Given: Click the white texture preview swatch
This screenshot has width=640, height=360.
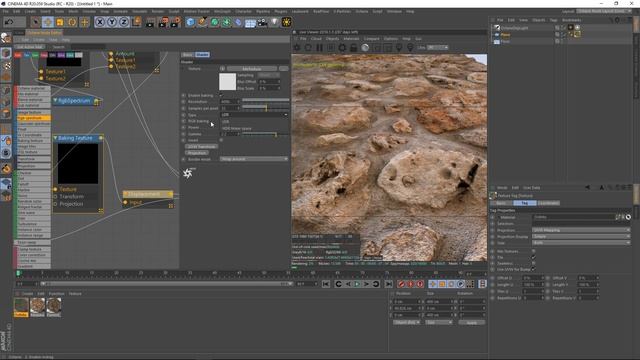Looking at the screenshot, I should (x=227, y=82).
